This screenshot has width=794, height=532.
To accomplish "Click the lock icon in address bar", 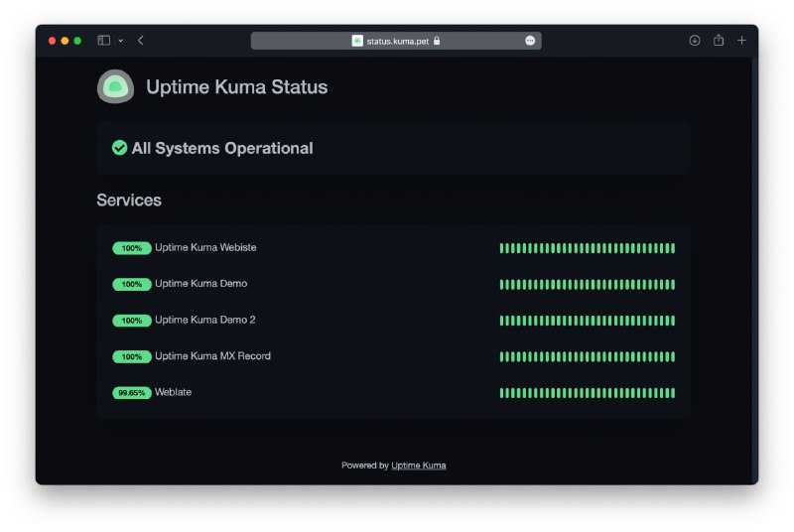I will coord(437,41).
